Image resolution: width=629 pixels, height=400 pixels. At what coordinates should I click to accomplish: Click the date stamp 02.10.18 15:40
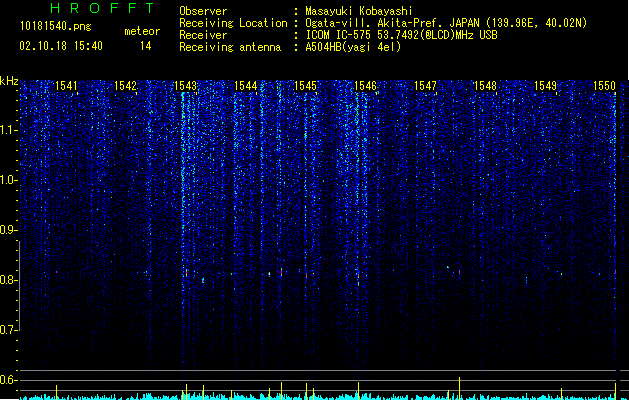tap(61, 46)
